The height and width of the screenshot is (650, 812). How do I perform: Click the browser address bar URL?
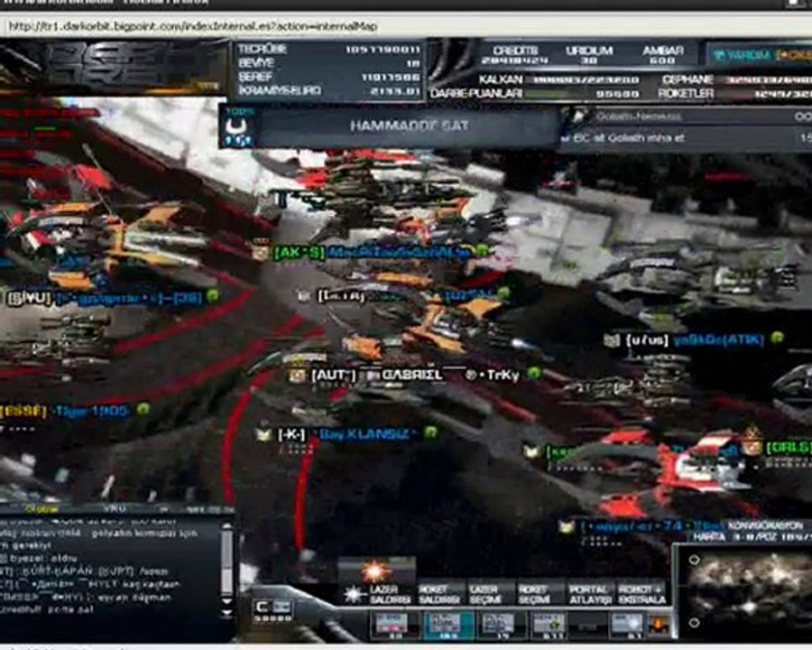[x=193, y=26]
